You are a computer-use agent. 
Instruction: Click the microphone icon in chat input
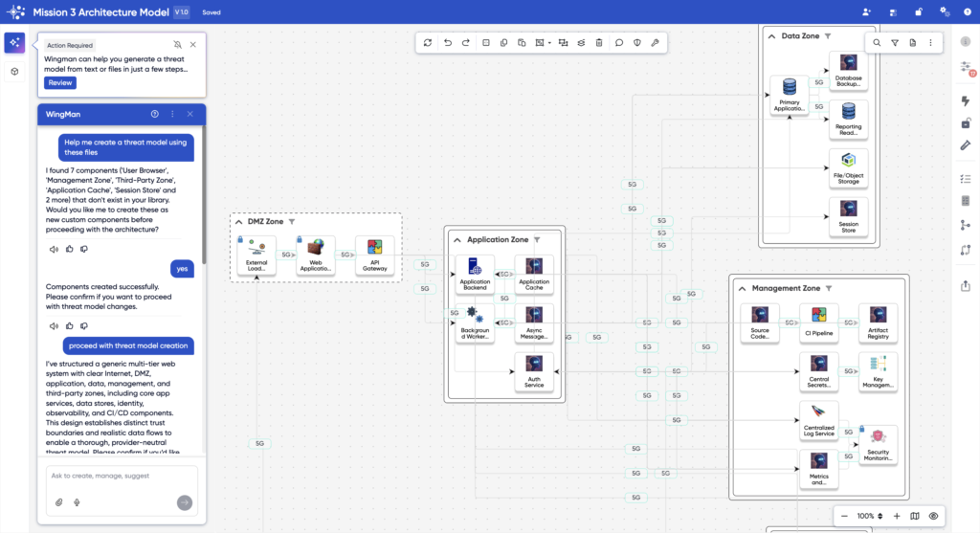click(x=77, y=502)
